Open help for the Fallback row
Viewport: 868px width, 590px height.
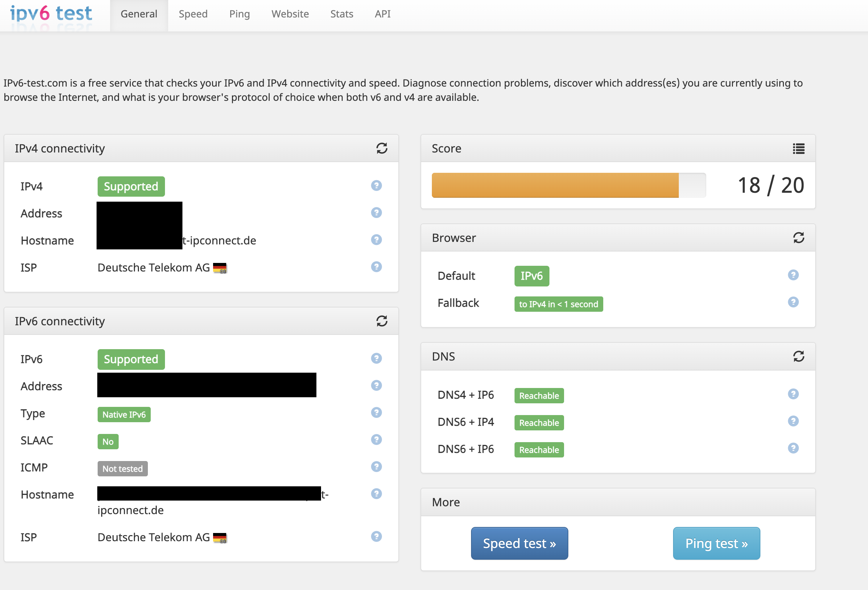(793, 302)
